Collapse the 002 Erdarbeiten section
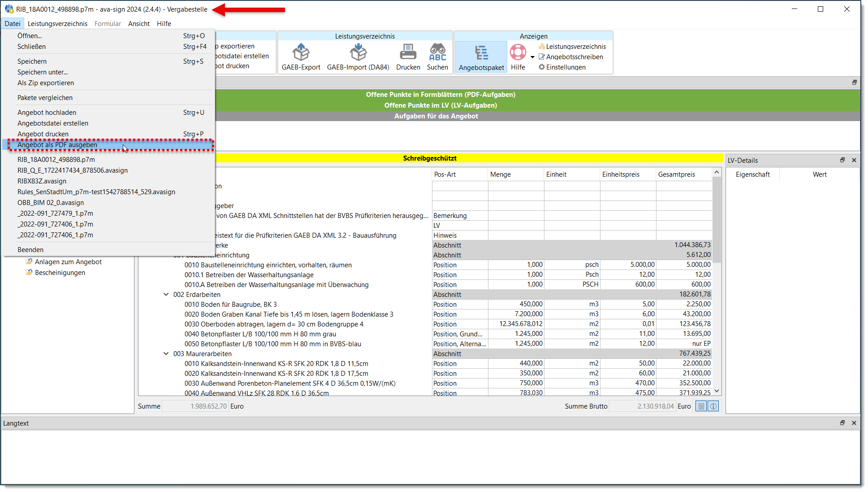 (x=166, y=295)
